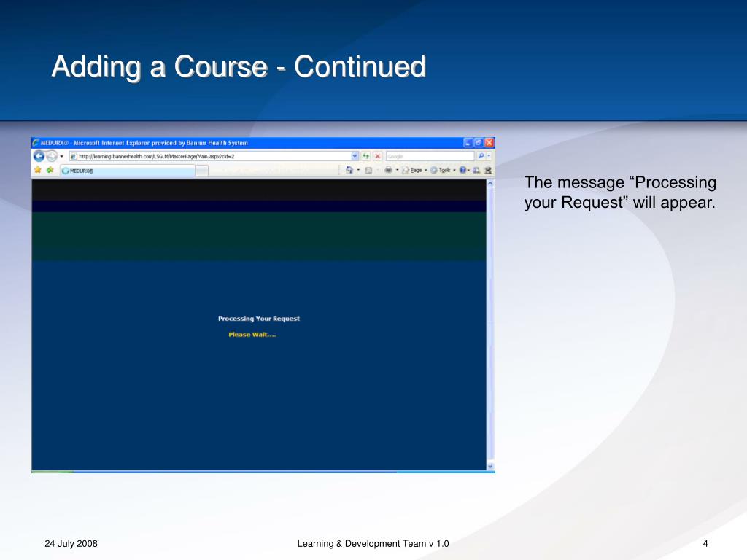Open a new blank tab
The image size is (747, 560).
point(202,171)
